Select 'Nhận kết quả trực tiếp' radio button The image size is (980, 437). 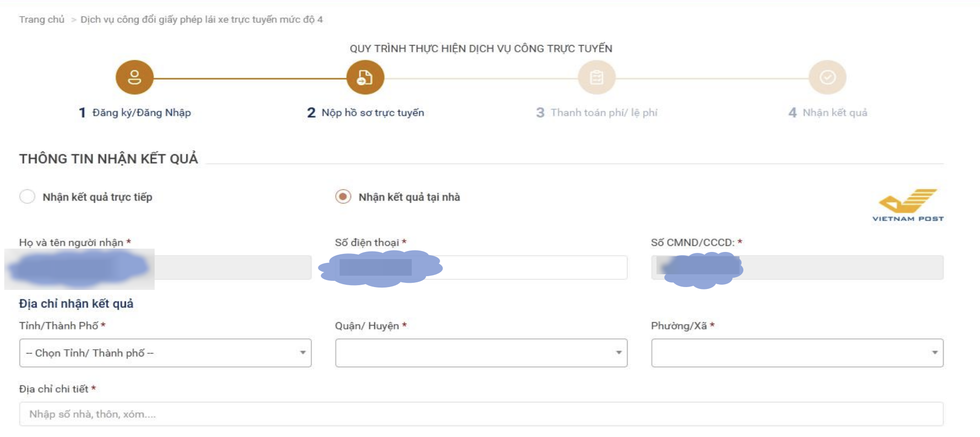(x=28, y=197)
